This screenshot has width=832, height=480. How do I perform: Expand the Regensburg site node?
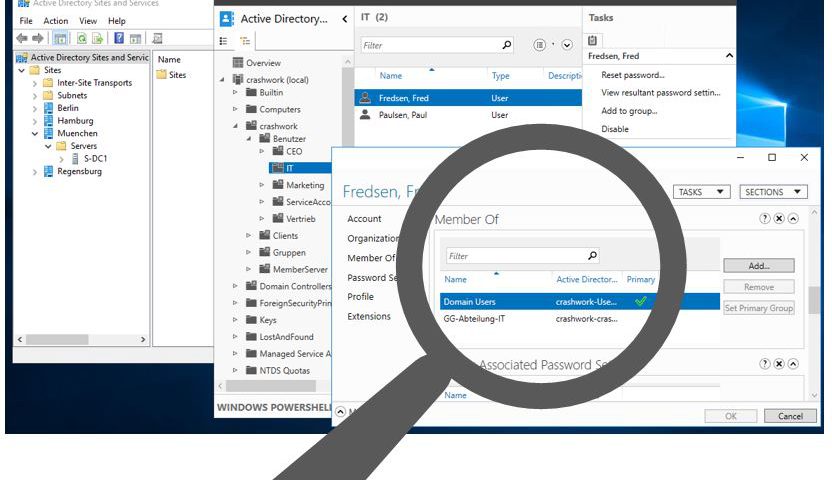(x=34, y=172)
